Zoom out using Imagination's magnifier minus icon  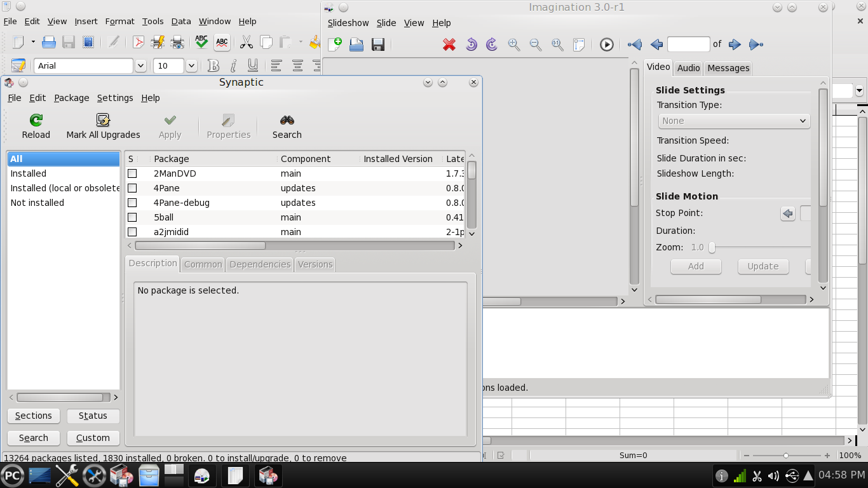click(x=536, y=44)
